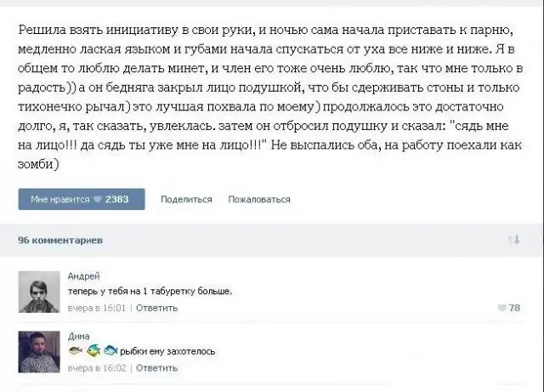This screenshot has width=544, height=392.
Task: Click the first fish emoji in Дима's comment
Action: pos(74,351)
